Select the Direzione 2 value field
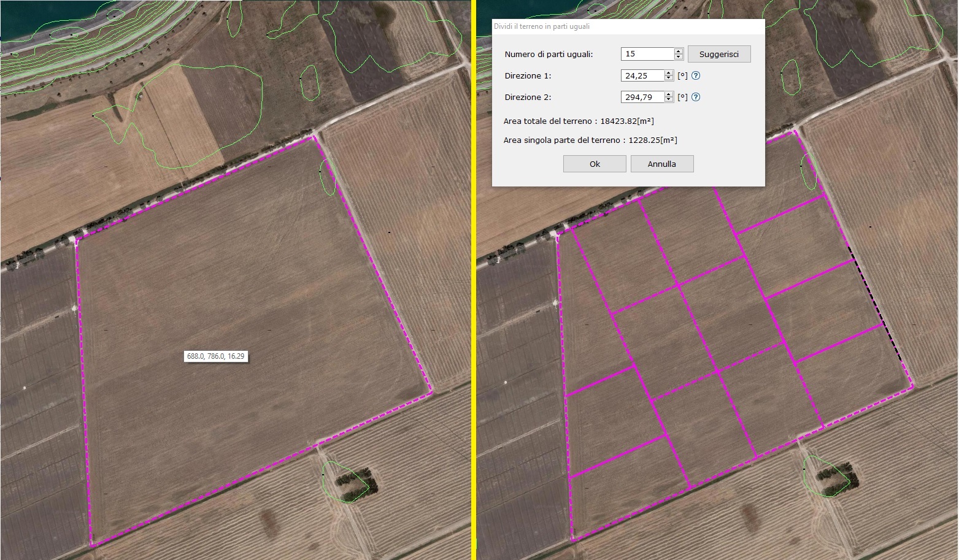Image resolution: width=959 pixels, height=560 pixels. point(642,98)
